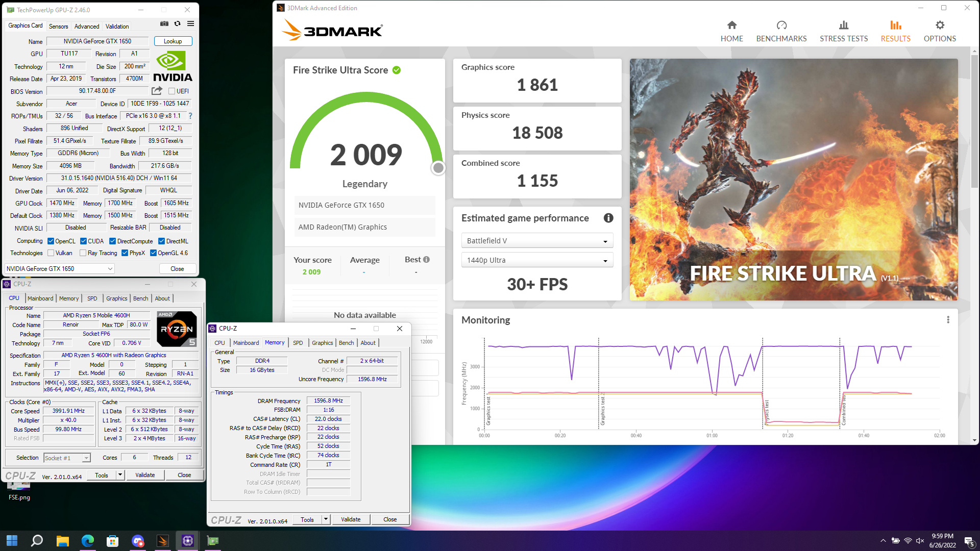This screenshot has width=980, height=551.
Task: Click the NVIDIA logo in GPU-Z
Action: click(173, 66)
